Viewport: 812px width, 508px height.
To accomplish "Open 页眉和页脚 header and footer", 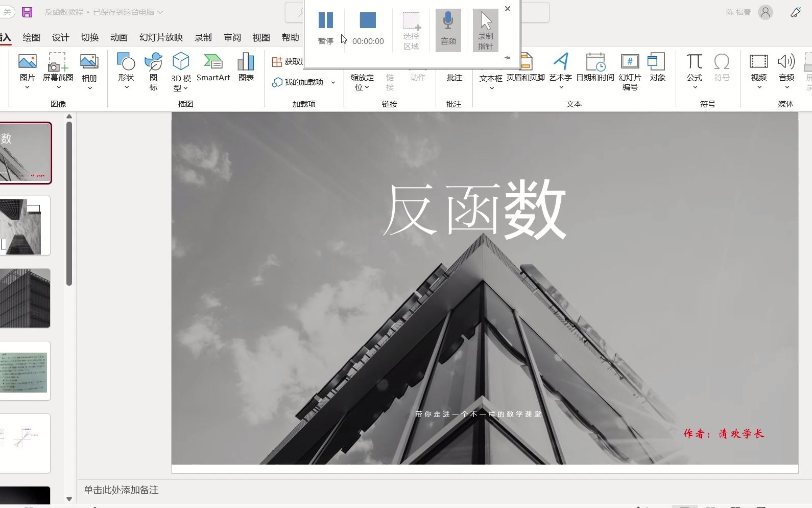I will point(526,67).
